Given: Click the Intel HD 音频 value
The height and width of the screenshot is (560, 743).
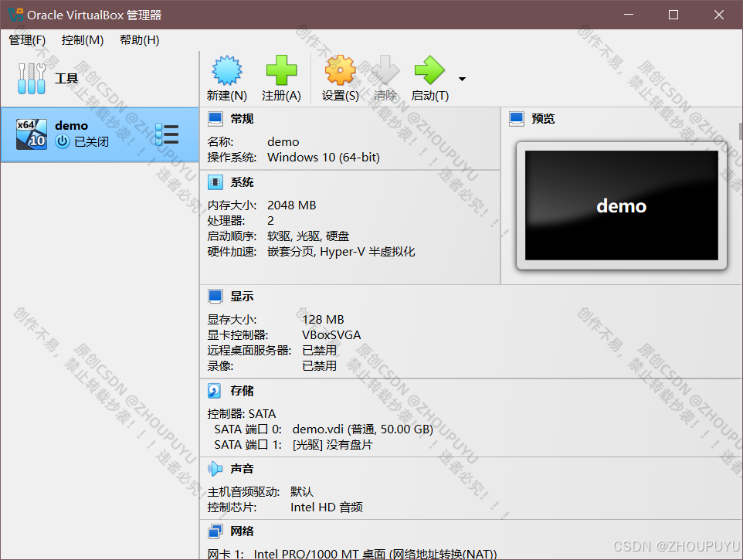Looking at the screenshot, I should pos(327,507).
